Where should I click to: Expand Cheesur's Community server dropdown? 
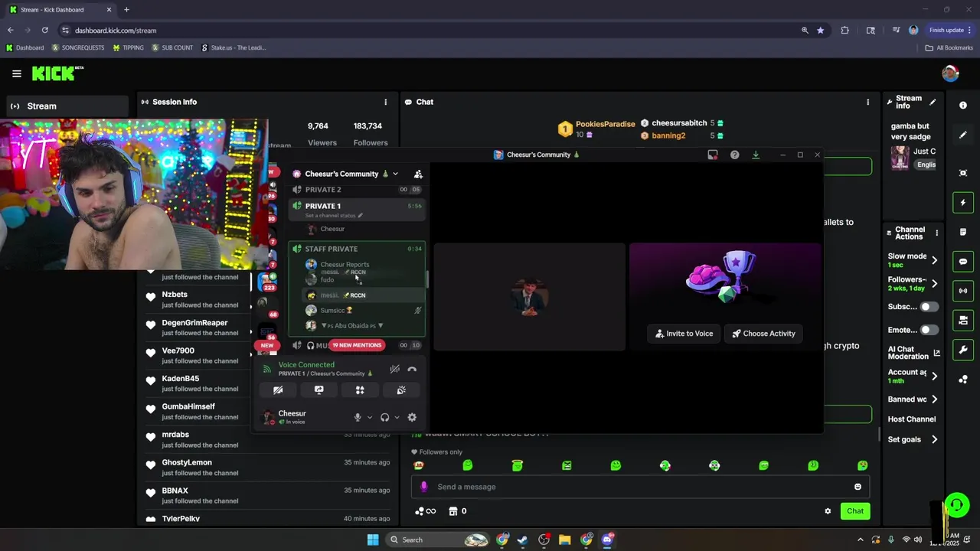tap(395, 174)
